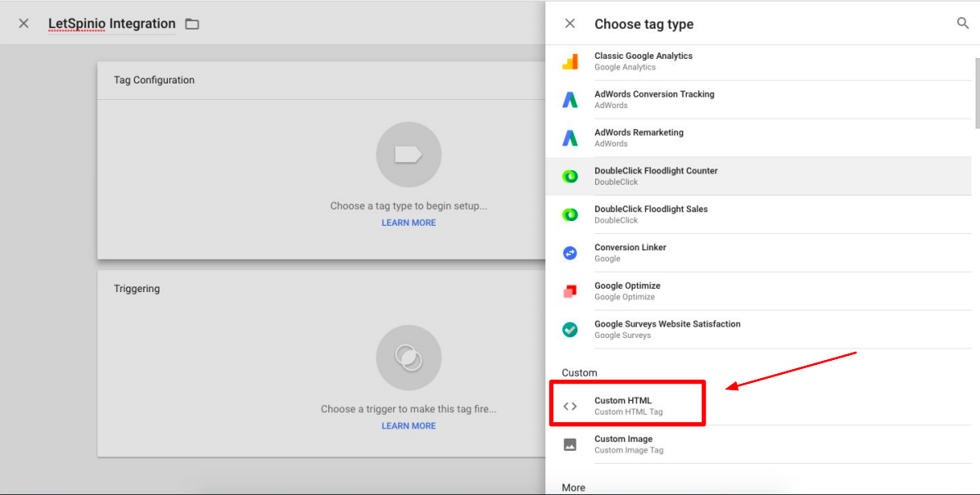Click the trigger circles icon in Triggering
980x495 pixels.
409,358
